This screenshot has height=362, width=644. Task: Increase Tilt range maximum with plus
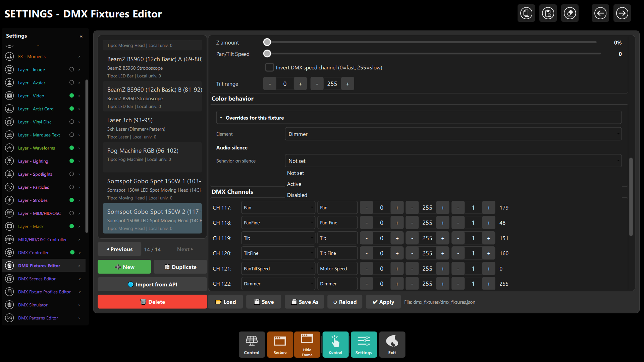click(347, 84)
